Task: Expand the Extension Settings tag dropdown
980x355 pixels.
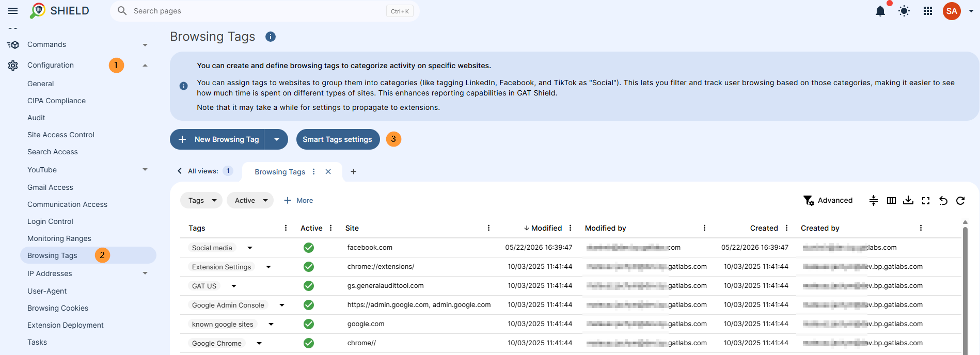Action: pos(268,267)
